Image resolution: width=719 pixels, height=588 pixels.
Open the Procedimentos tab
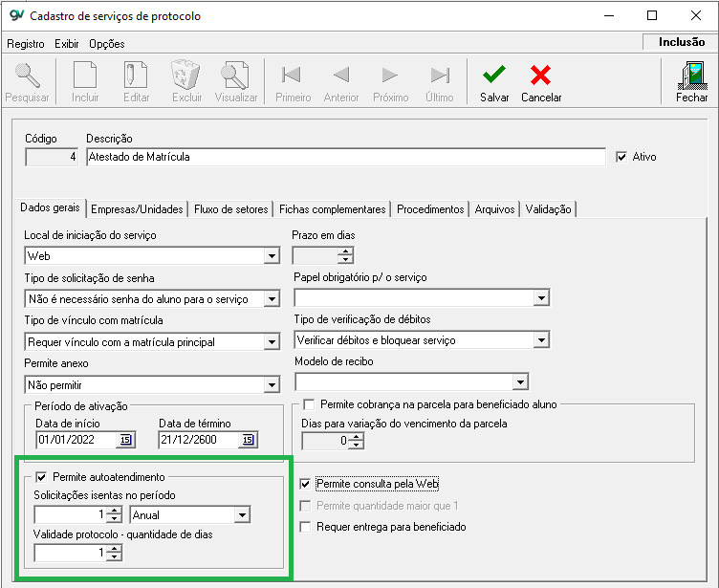point(430,209)
